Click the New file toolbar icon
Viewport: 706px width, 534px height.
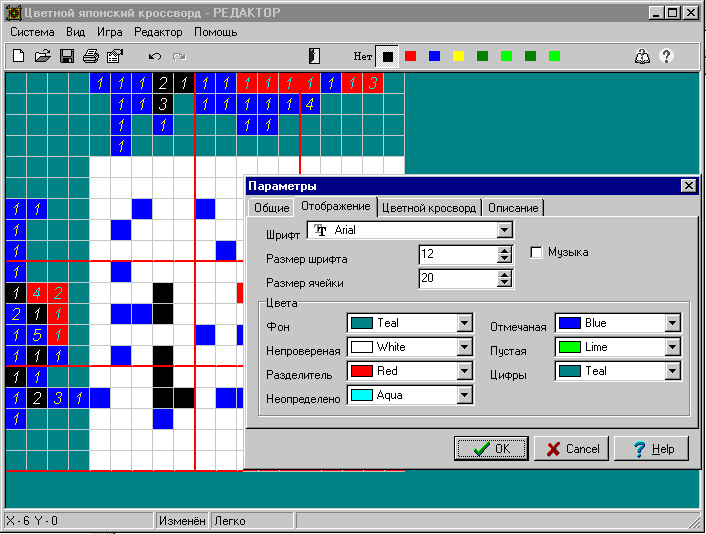point(18,56)
